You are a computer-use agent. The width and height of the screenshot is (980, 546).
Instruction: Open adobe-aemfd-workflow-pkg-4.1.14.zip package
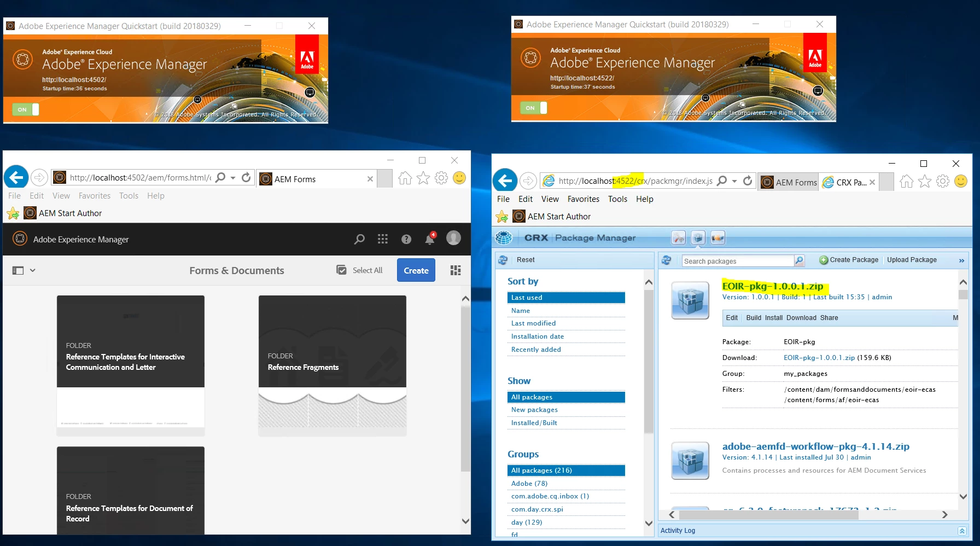click(815, 446)
